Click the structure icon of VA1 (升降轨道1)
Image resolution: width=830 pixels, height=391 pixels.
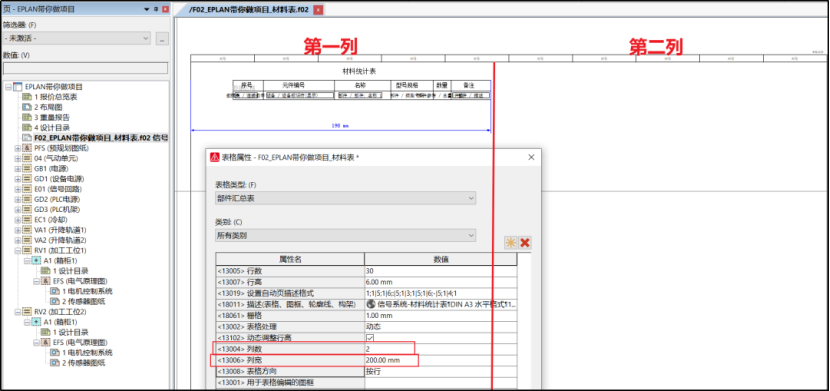coord(27,230)
